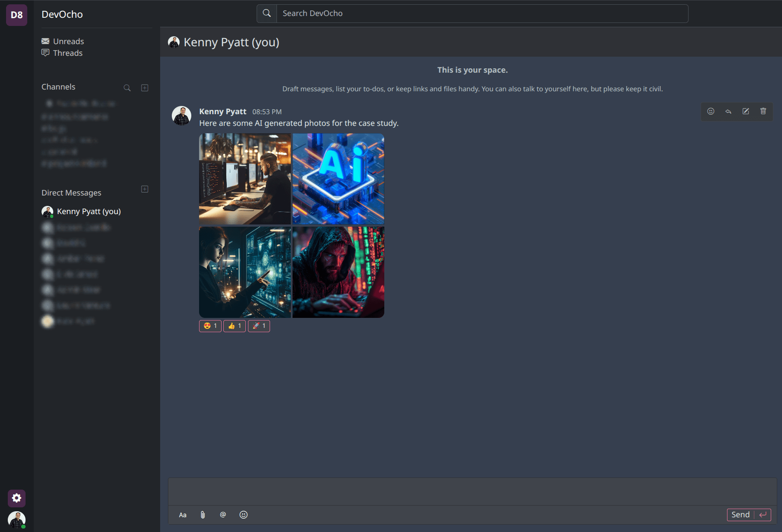
Task: Open the emoji picker in the composer
Action: [243, 515]
